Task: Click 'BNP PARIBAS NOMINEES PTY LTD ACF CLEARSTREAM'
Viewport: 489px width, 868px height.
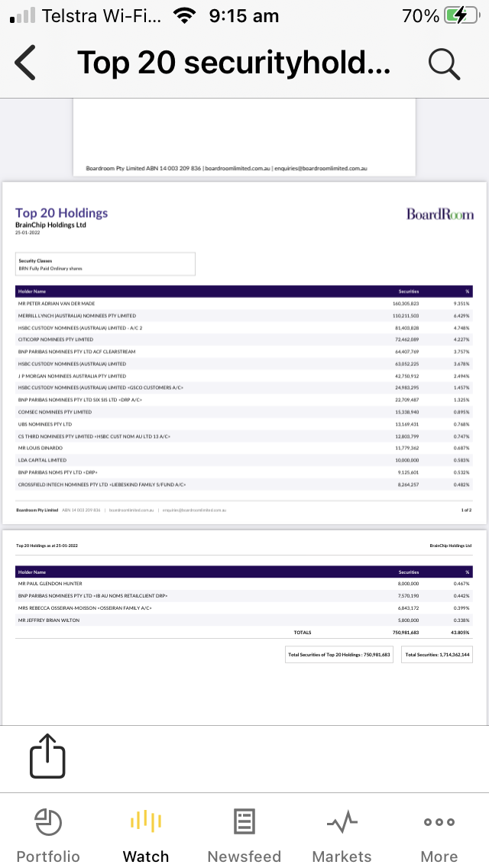Action: pyautogui.click(x=76, y=351)
